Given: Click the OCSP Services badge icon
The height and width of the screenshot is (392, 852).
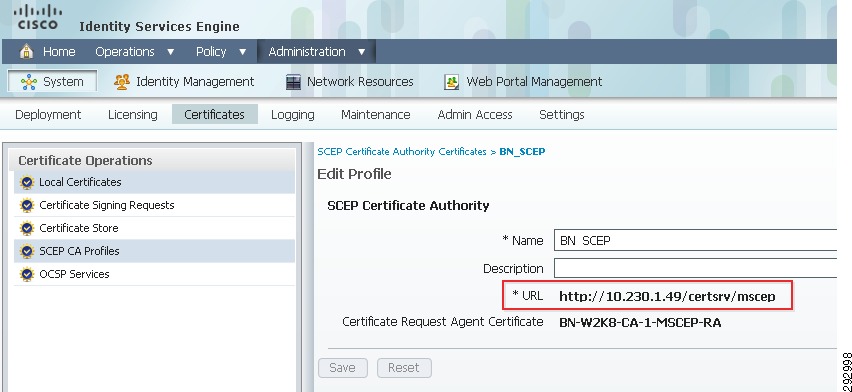Looking at the screenshot, I should point(27,274).
